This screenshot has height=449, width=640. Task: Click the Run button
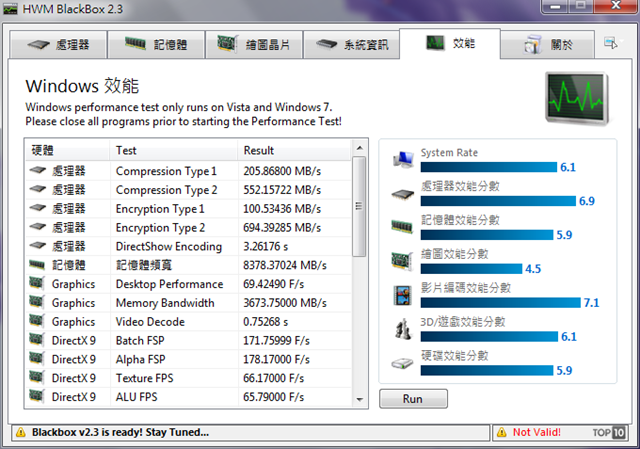coord(413,399)
